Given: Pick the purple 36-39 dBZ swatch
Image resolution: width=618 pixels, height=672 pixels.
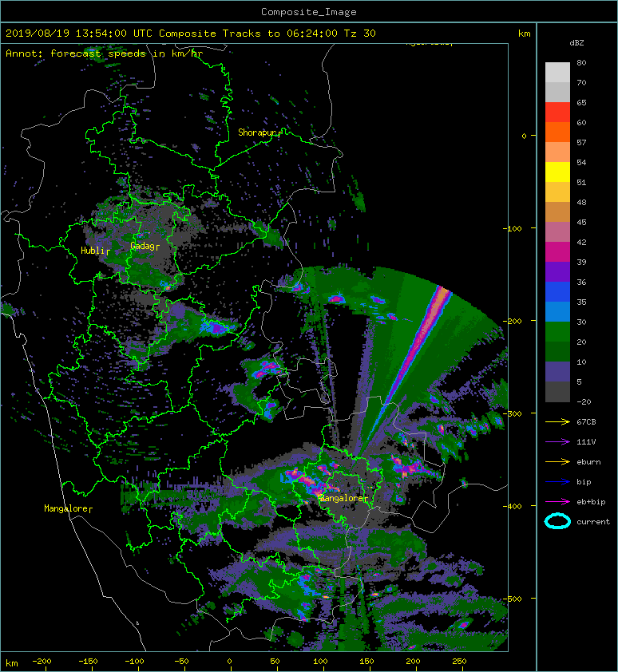Looking at the screenshot, I should click(557, 271).
